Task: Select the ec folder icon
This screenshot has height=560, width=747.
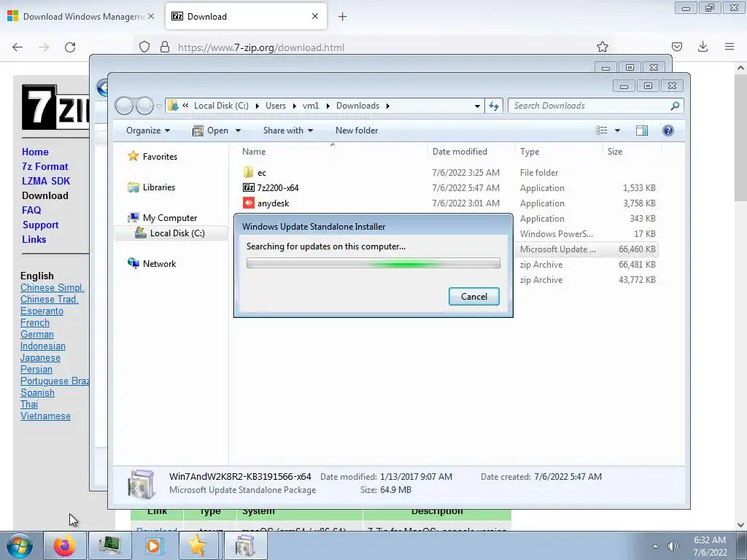Action: (248, 172)
